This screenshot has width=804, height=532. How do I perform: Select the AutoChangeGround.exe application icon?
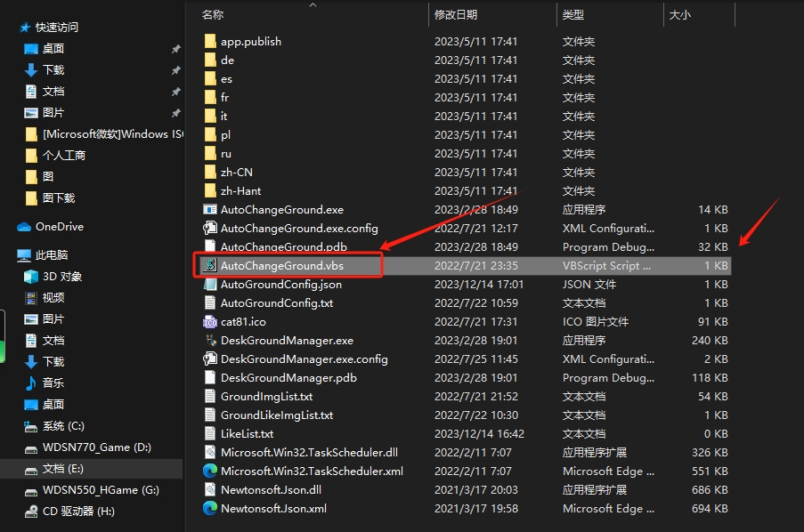[210, 209]
